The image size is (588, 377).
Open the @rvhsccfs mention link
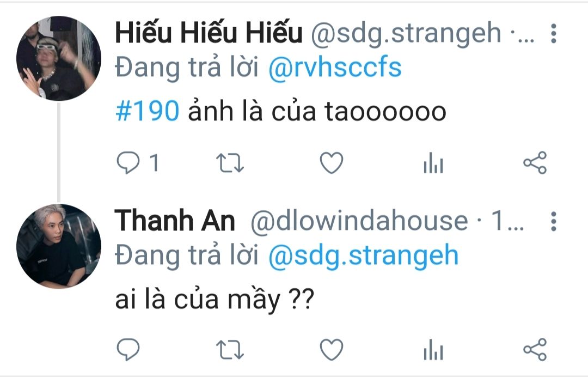click(335, 69)
